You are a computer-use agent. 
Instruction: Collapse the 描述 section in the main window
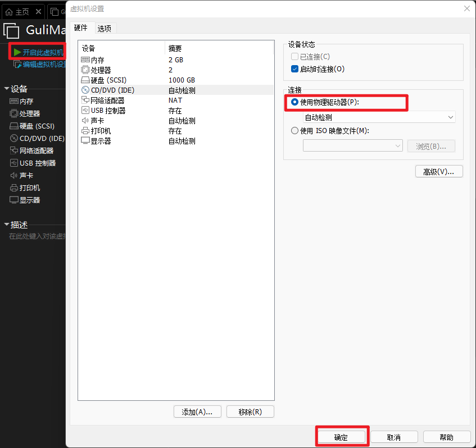tap(6, 225)
